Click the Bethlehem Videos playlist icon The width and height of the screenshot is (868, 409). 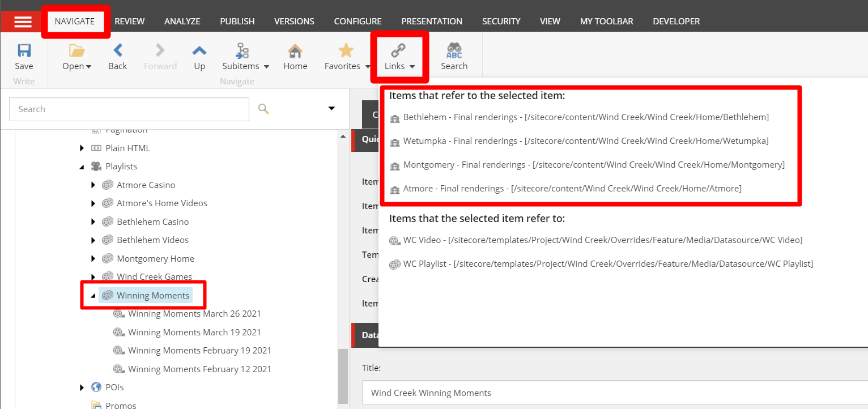(108, 240)
